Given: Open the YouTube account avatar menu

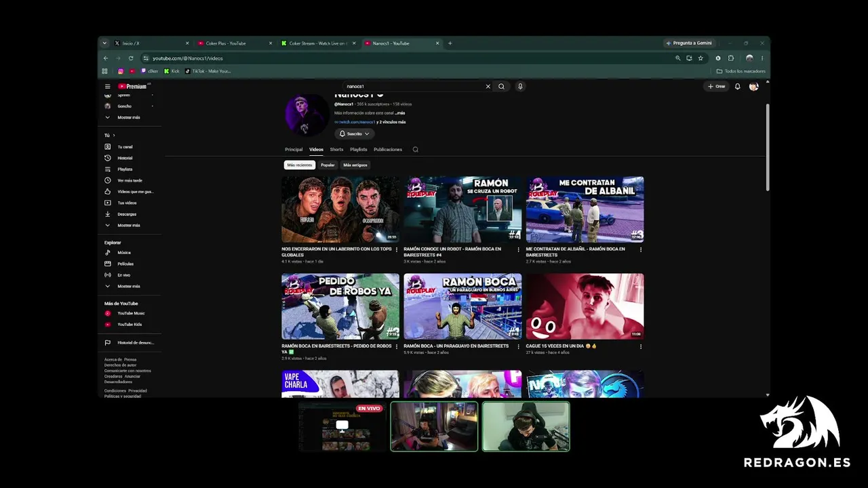Looking at the screenshot, I should pyautogui.click(x=753, y=86).
